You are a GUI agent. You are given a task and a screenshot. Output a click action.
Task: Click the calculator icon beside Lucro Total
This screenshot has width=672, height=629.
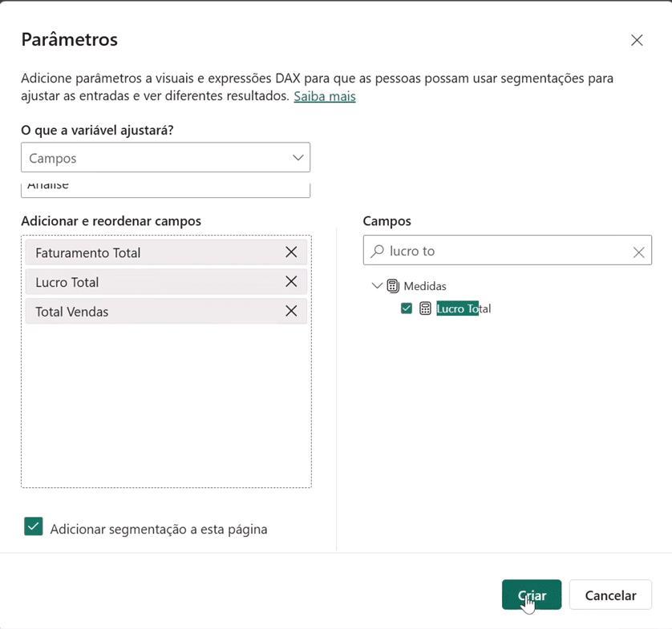pos(425,308)
